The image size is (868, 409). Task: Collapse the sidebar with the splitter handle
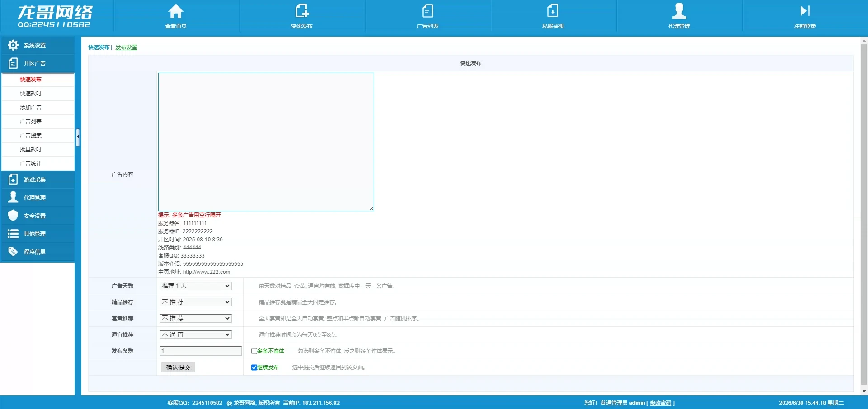(x=78, y=137)
